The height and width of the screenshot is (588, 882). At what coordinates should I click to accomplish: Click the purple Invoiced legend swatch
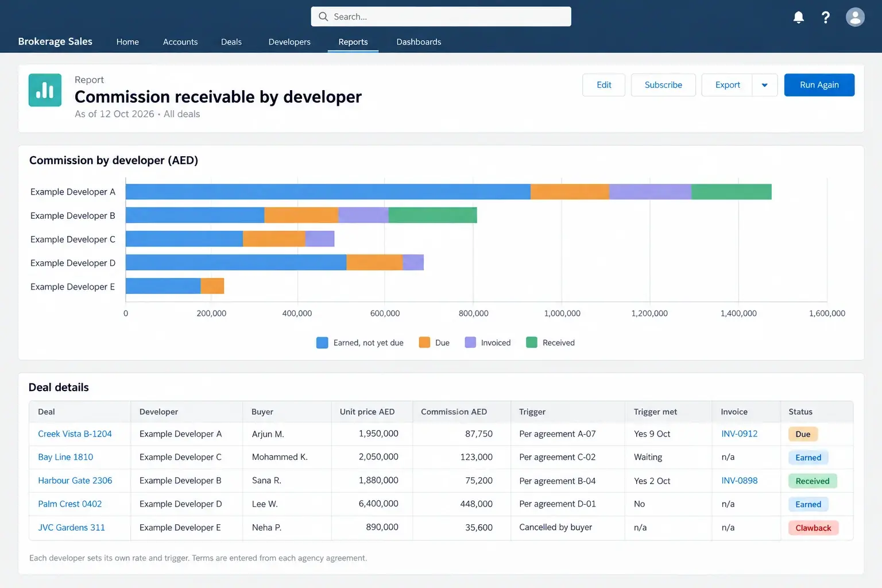(470, 343)
